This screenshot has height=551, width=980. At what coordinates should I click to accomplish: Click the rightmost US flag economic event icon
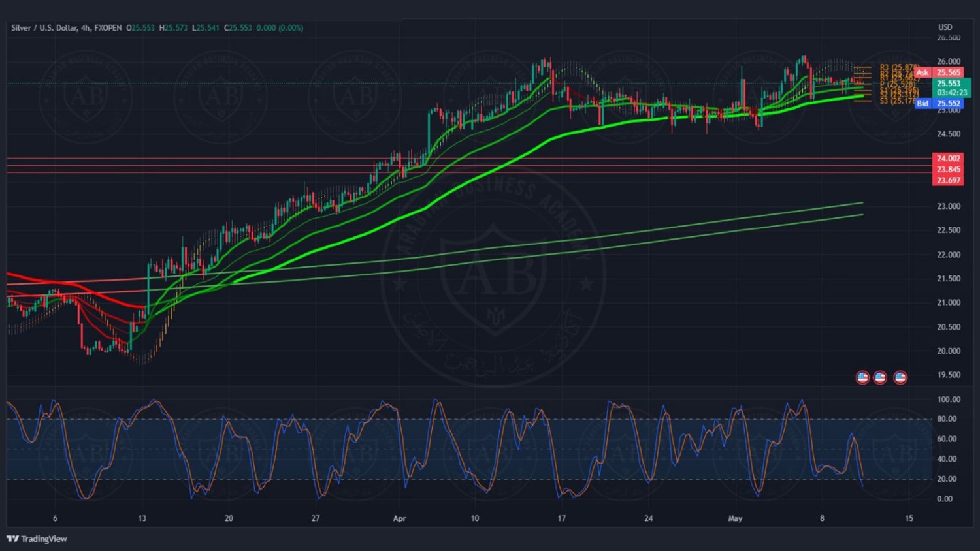(x=900, y=377)
